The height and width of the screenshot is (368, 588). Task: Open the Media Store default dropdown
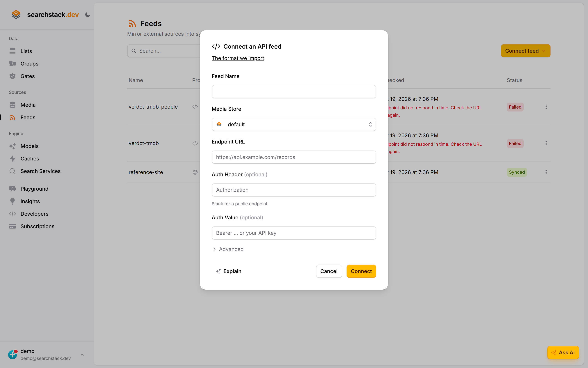click(294, 124)
